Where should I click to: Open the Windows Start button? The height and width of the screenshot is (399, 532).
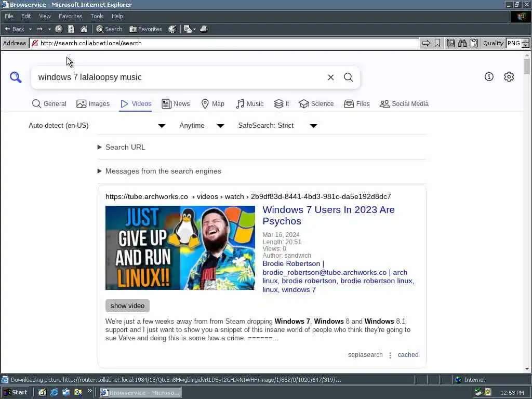pos(15,393)
